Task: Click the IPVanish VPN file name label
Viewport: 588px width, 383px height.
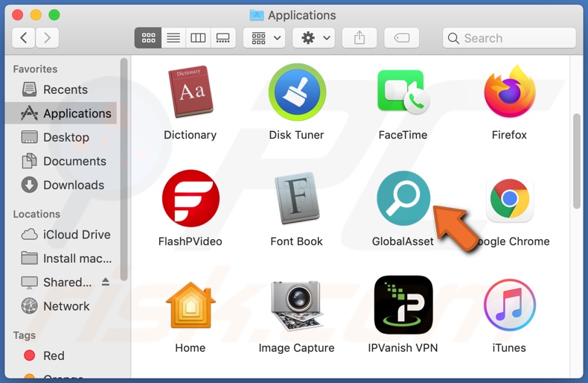Action: click(403, 348)
